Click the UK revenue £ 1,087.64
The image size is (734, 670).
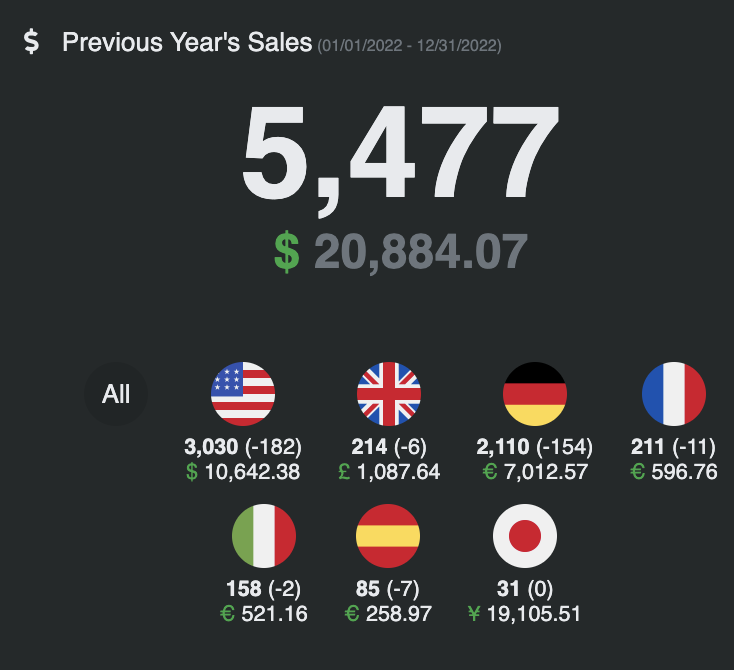(389, 471)
